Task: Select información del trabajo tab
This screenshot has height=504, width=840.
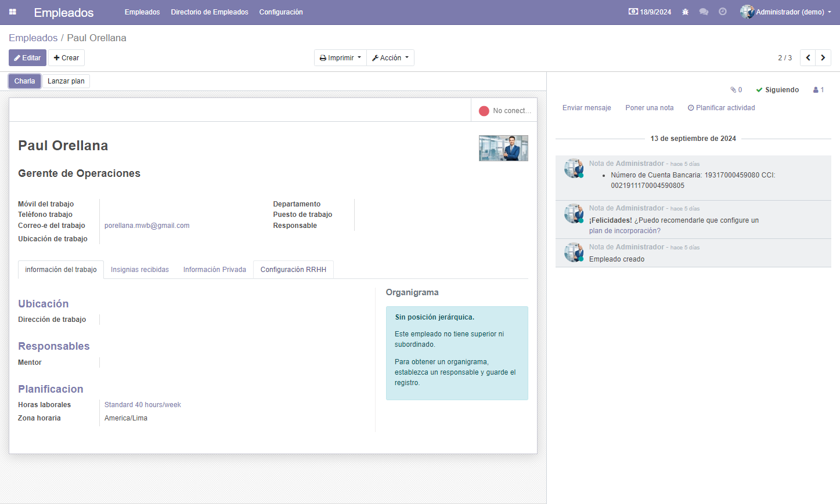Action: tap(61, 270)
